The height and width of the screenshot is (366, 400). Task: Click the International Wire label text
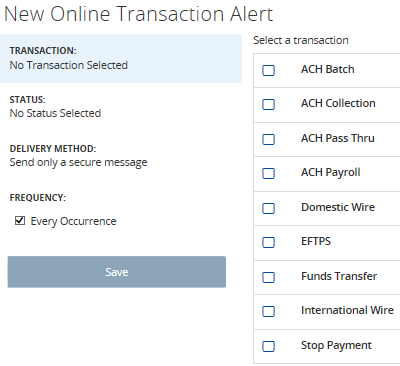pyautogui.click(x=347, y=310)
